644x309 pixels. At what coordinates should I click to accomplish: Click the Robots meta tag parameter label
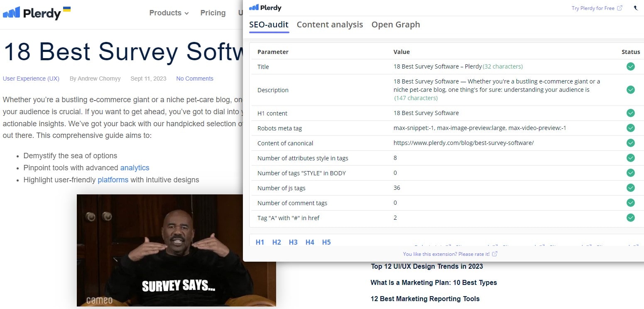click(x=279, y=128)
